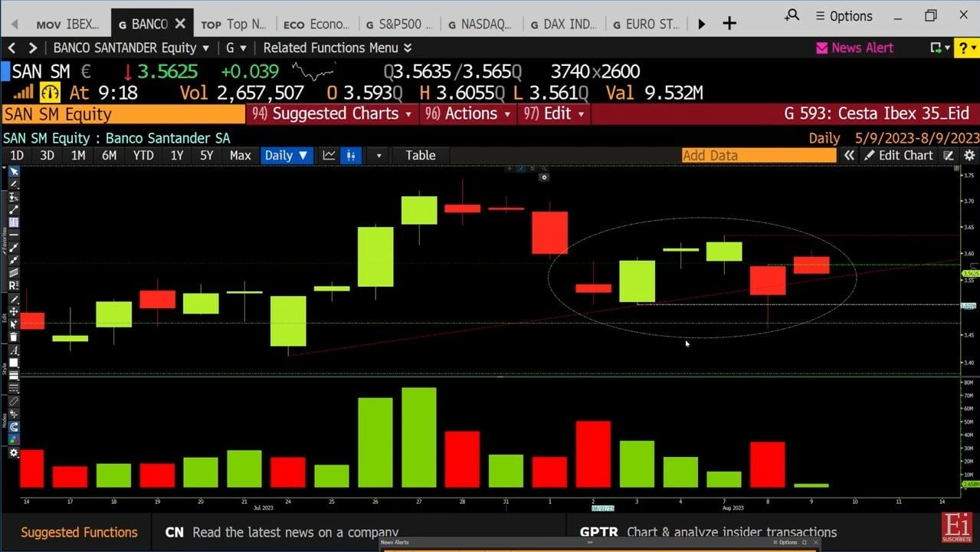This screenshot has height=552, width=980.
Task: Open the G function dropdown
Action: tap(236, 48)
